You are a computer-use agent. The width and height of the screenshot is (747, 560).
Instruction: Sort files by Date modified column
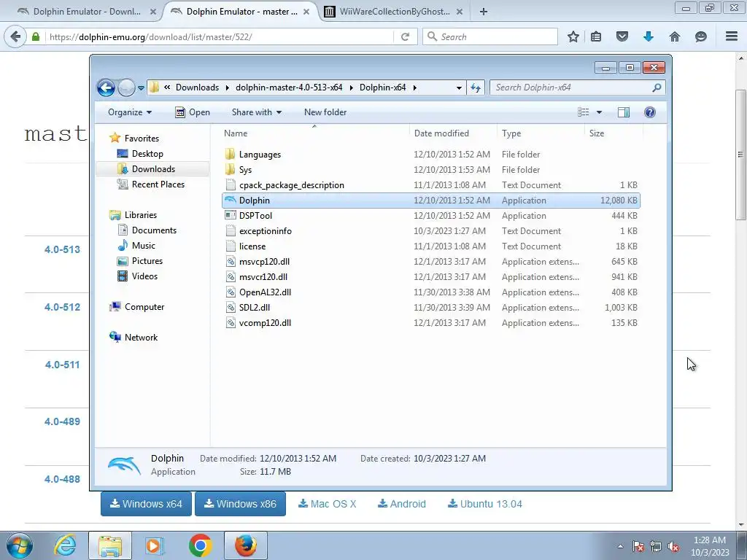453,133
